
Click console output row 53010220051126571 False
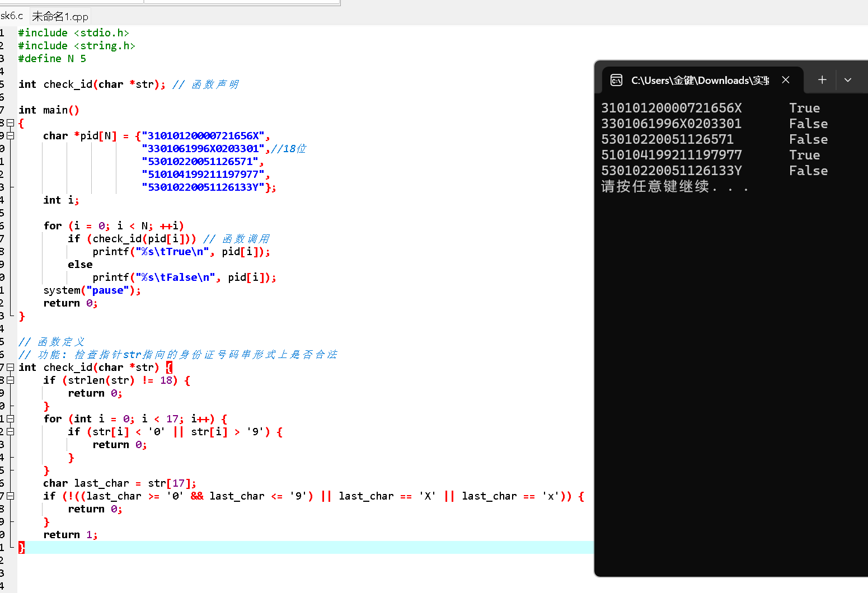click(715, 139)
